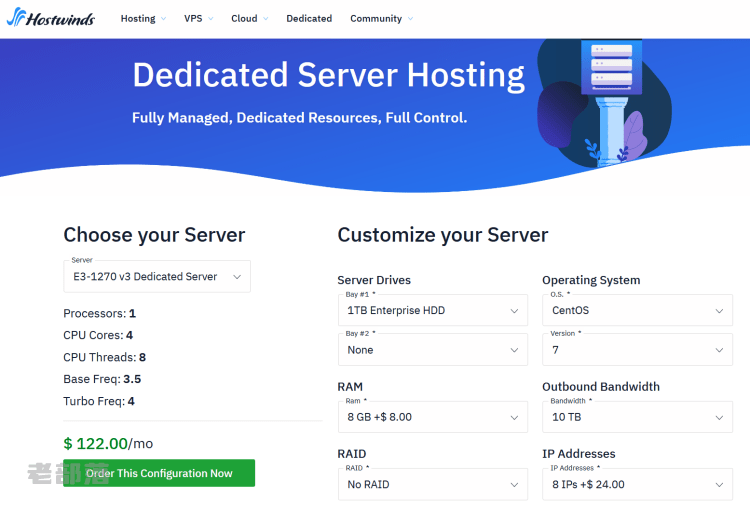
Task: Click the Operating System section label
Action: [591, 280]
